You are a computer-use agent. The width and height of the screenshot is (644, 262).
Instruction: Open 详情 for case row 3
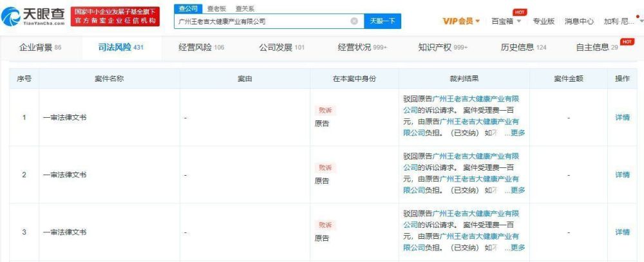click(622, 232)
